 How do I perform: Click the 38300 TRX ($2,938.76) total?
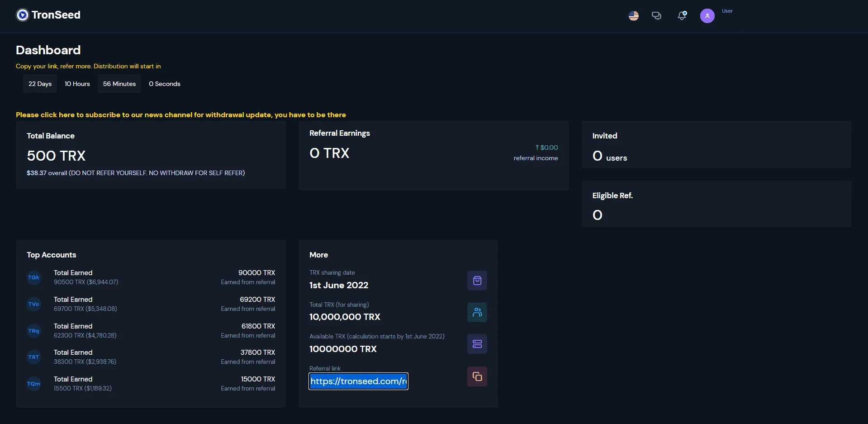pos(85,362)
